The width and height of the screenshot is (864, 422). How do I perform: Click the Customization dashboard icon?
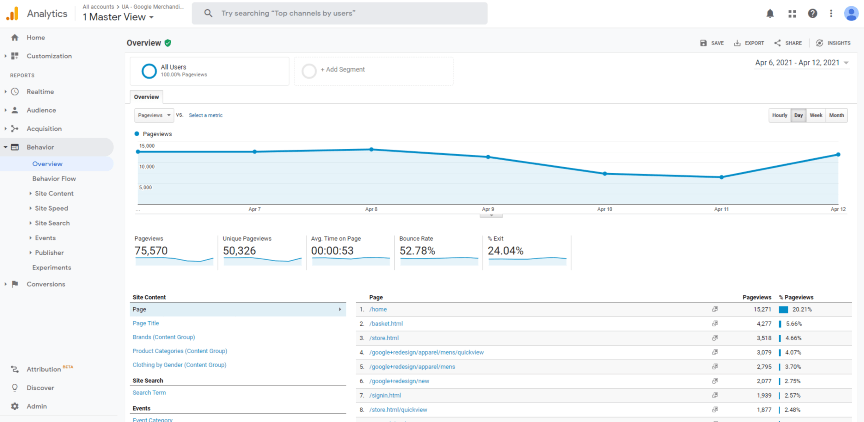pos(15,56)
